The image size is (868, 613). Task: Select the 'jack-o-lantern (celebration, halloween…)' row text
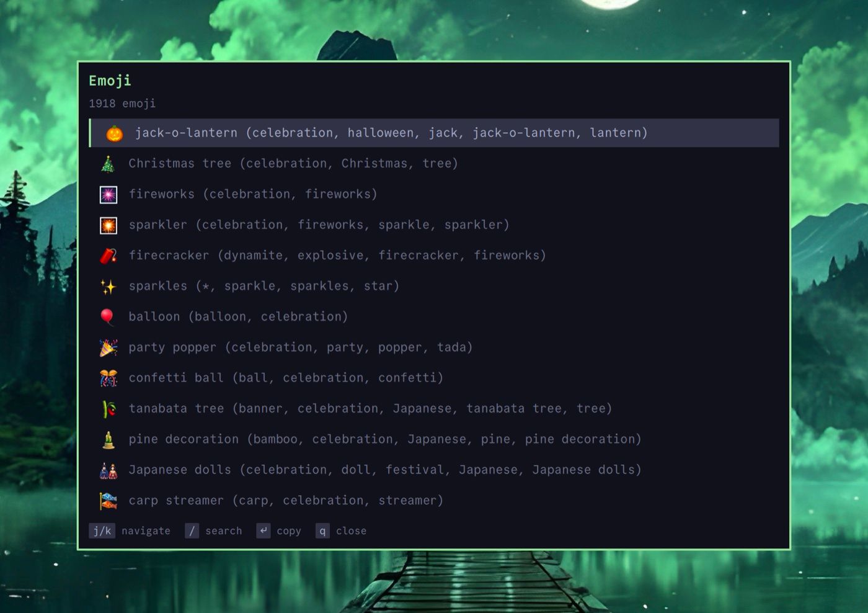pos(391,133)
